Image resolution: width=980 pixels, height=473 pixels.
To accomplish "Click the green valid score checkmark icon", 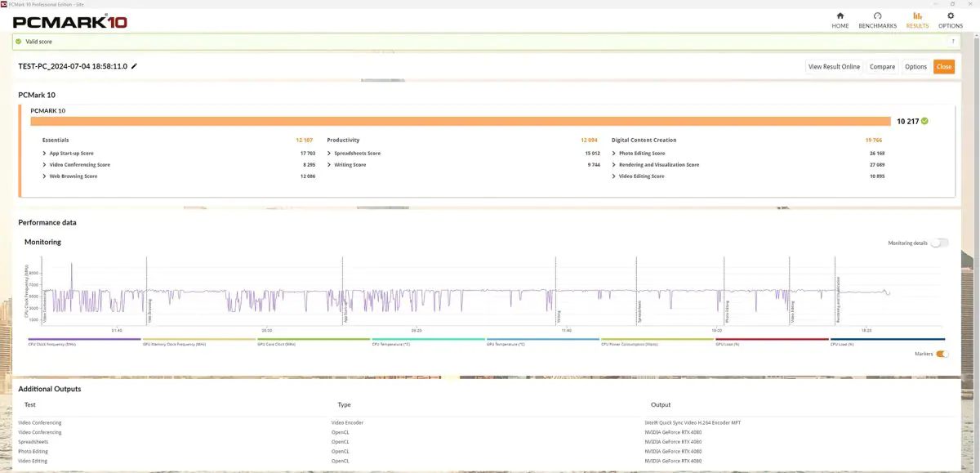I will pyautogui.click(x=18, y=41).
